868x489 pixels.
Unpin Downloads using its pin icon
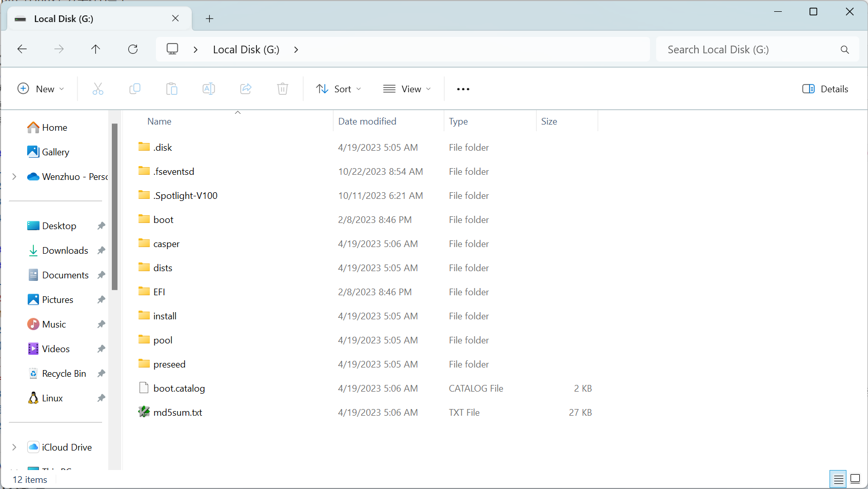tap(101, 250)
